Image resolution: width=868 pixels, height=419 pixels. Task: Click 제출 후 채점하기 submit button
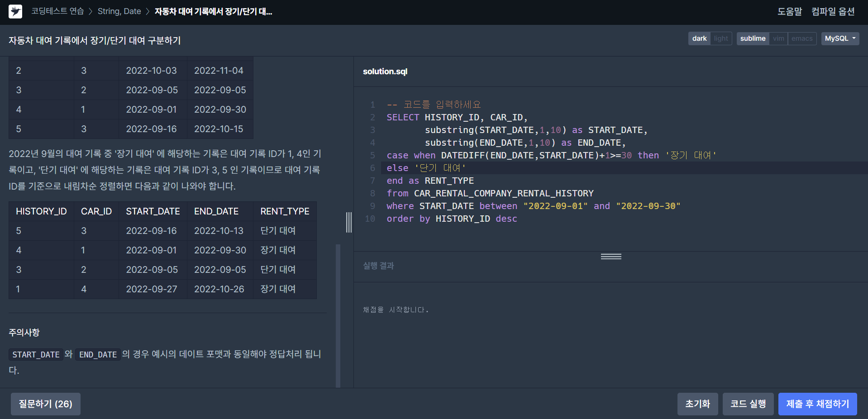(817, 404)
